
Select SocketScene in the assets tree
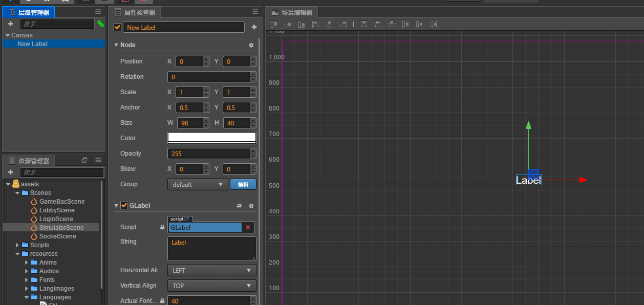point(58,236)
